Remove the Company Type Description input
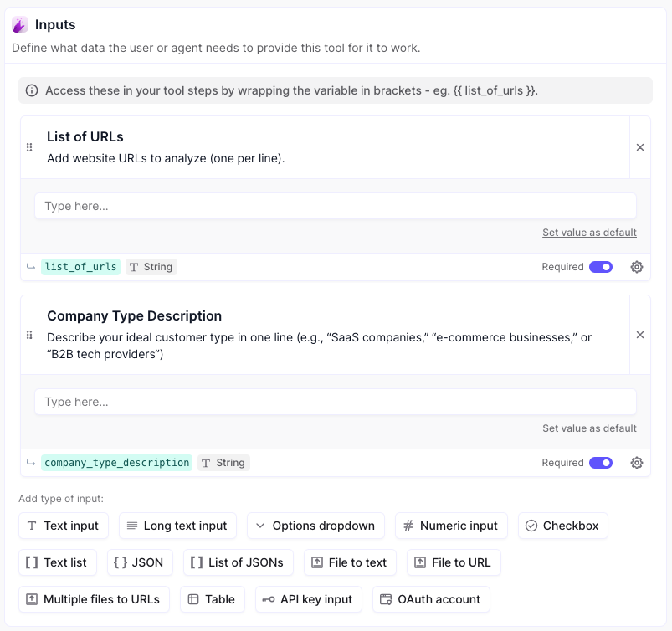Viewport: 672px width, 631px height. tap(640, 335)
